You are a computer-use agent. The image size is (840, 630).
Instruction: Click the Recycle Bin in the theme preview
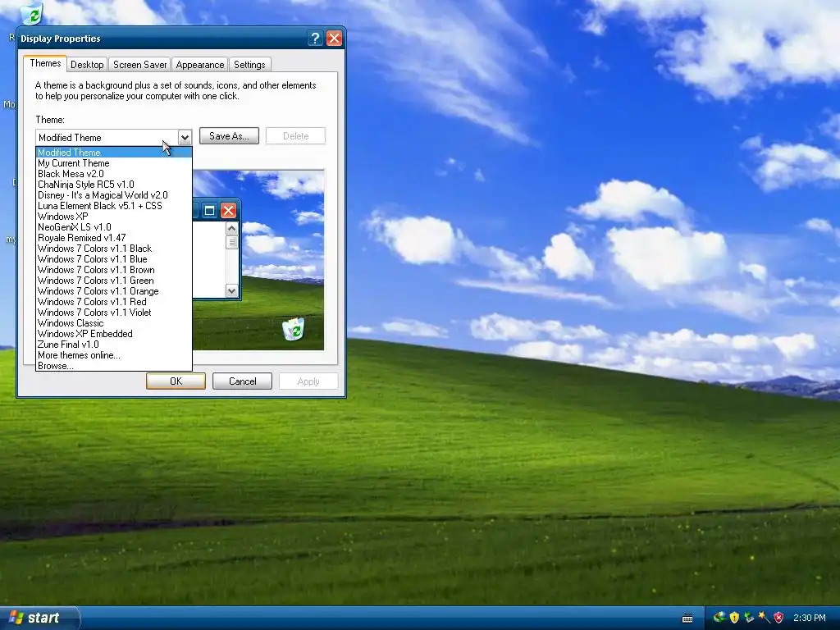(x=293, y=329)
